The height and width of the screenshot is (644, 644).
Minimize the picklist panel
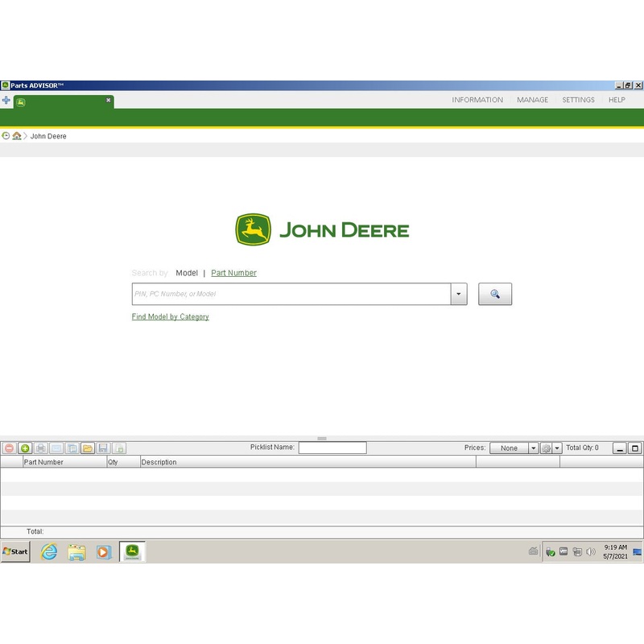tap(620, 448)
